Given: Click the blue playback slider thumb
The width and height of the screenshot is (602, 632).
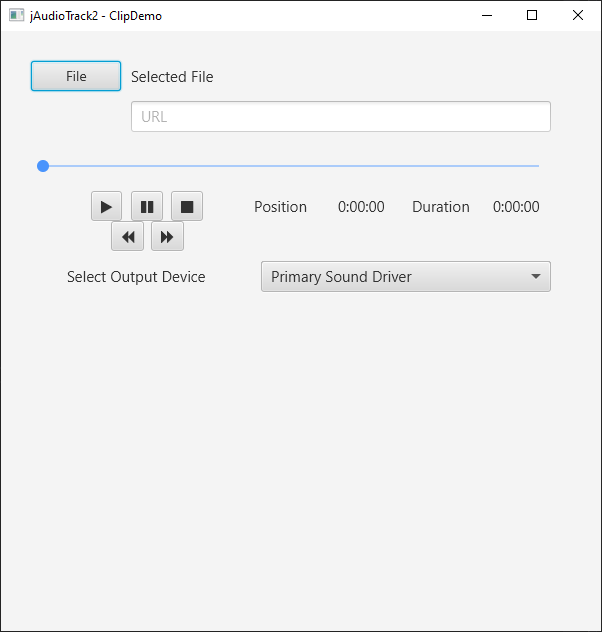Looking at the screenshot, I should (x=43, y=166).
